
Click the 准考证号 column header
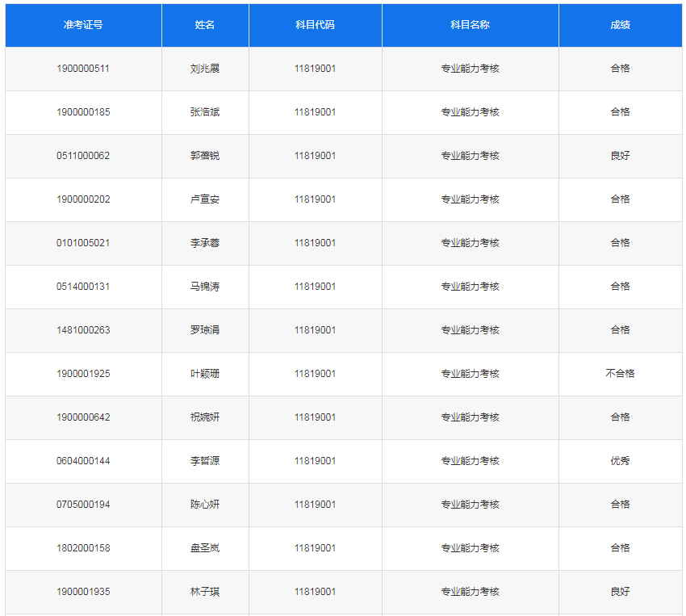(x=83, y=25)
